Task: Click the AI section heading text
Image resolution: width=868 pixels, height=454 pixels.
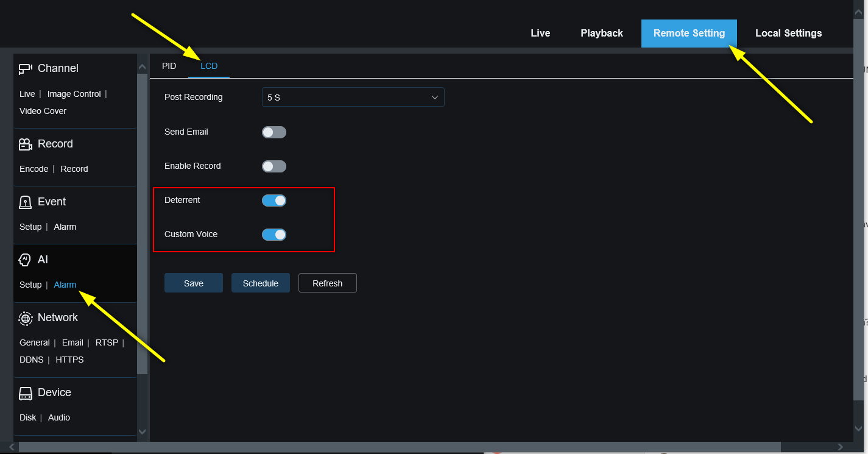Action: [x=43, y=260]
